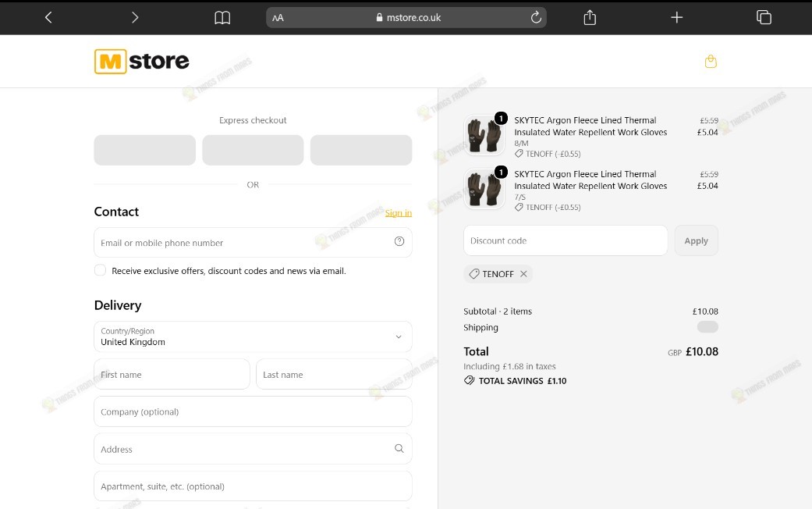Click the help icon in the email field

(x=399, y=241)
